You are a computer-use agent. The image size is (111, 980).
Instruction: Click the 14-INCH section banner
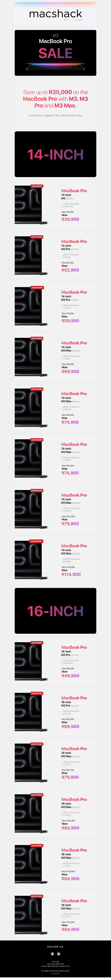coord(56,154)
